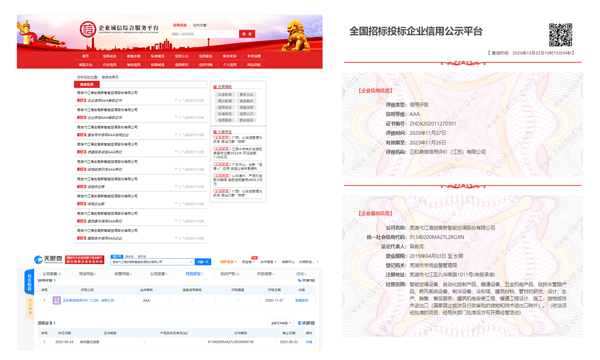
Task: Switch to the 历史信息 tab
Action: 266,274
